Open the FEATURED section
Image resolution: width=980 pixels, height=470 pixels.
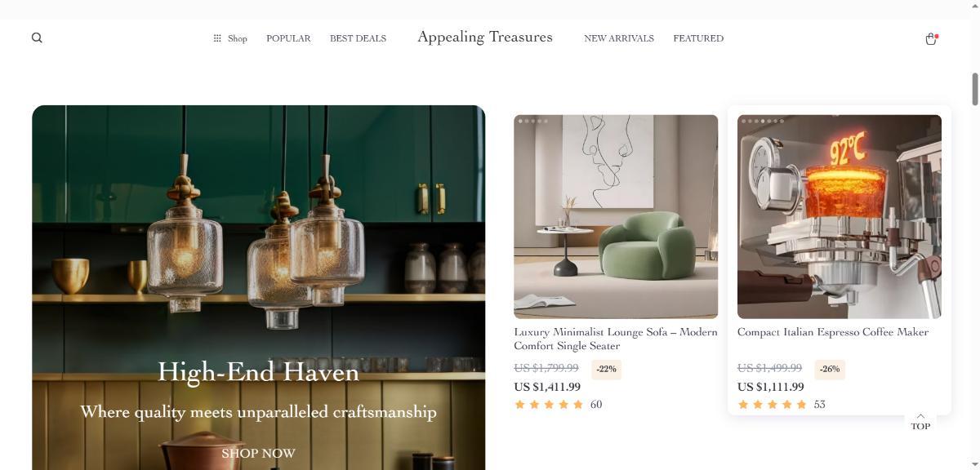698,38
